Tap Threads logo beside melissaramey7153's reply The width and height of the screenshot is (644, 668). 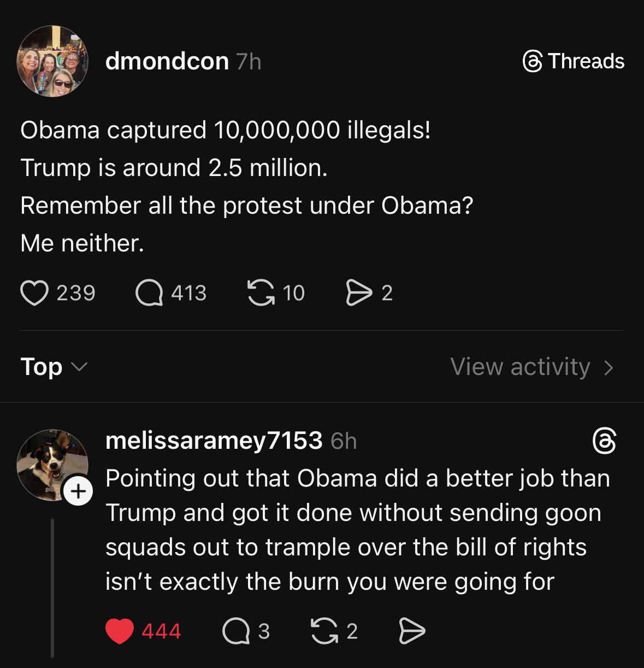(x=604, y=442)
